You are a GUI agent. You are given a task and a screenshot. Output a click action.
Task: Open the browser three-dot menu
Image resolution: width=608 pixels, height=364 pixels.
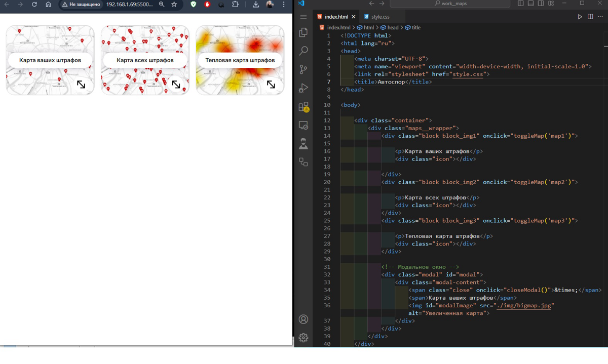(x=284, y=5)
